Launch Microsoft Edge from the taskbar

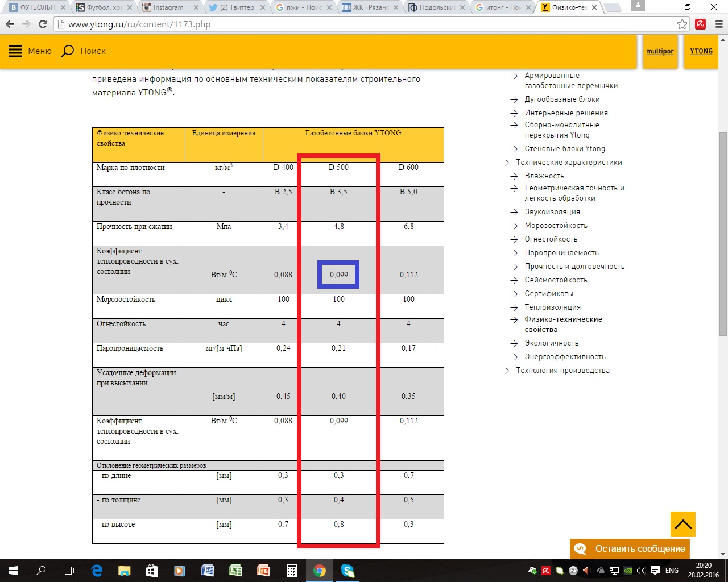pyautogui.click(x=97, y=571)
